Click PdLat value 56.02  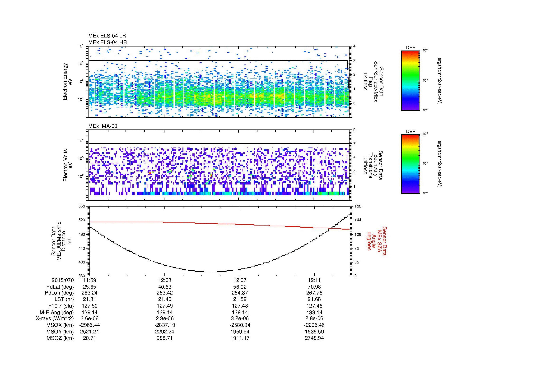[240, 287]
